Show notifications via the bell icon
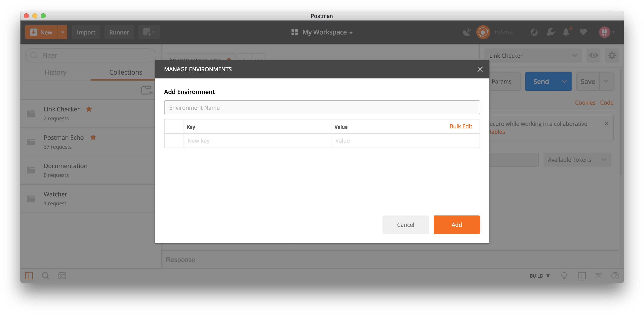 [566, 32]
